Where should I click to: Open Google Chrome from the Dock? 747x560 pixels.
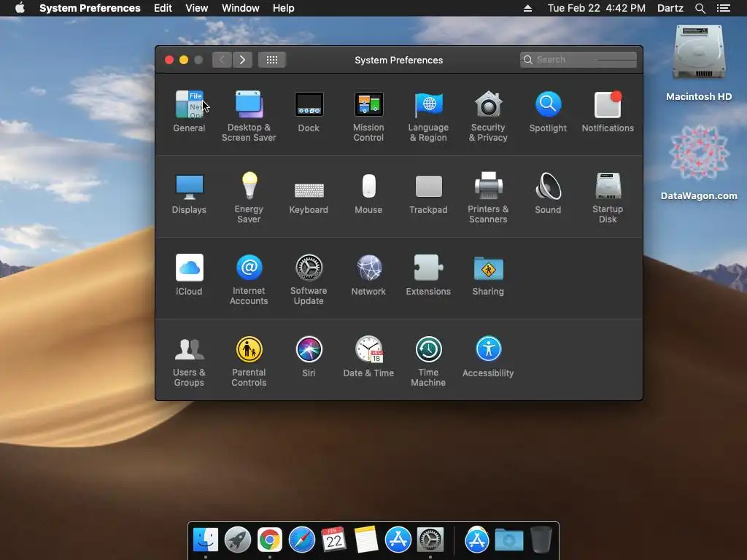coord(270,540)
